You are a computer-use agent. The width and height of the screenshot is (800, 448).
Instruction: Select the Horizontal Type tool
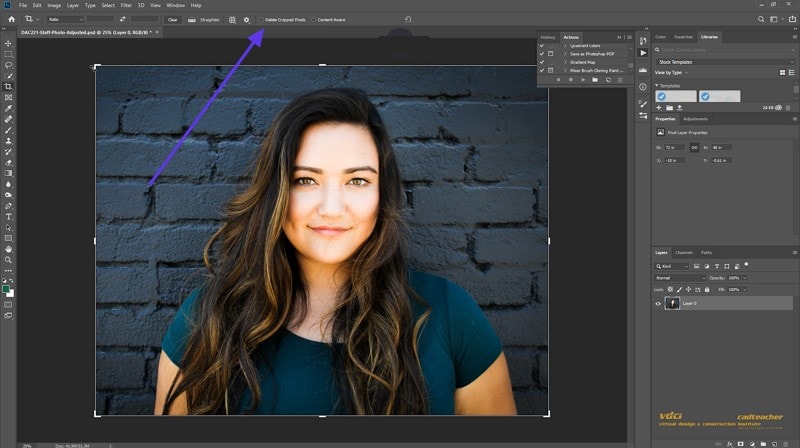point(8,217)
